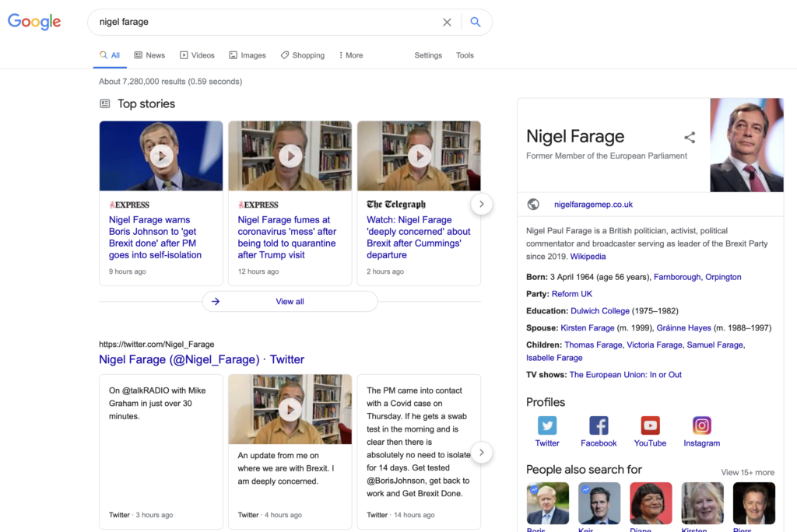Viewport: 797px width, 532px height.
Task: Open the More search categories dropdown
Action: 350,55
